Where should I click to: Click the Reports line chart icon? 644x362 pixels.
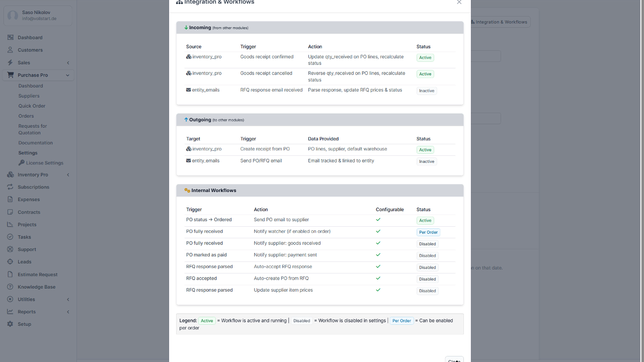coord(11,312)
